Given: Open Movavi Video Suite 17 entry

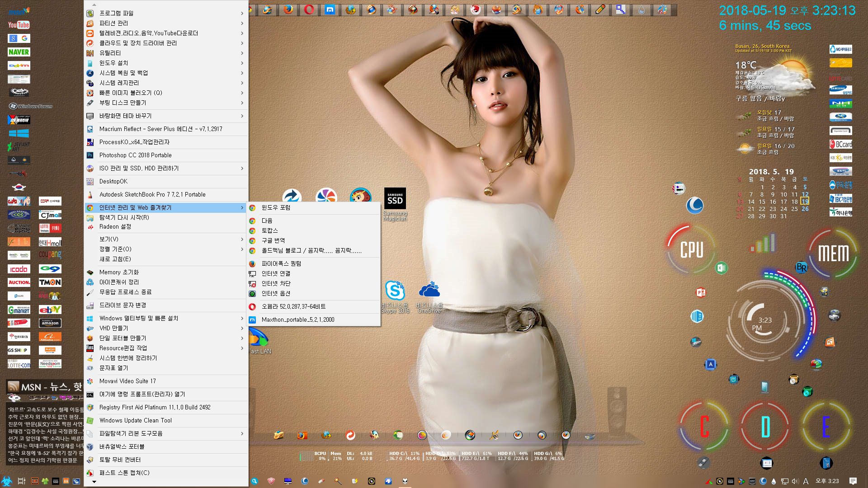Looking at the screenshot, I should [x=166, y=381].
